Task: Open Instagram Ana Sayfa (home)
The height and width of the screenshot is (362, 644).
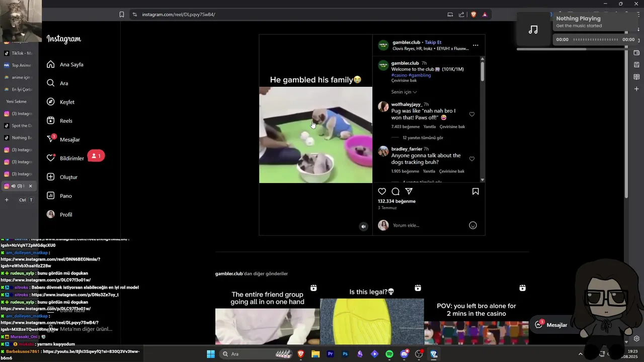Action: click(65, 64)
